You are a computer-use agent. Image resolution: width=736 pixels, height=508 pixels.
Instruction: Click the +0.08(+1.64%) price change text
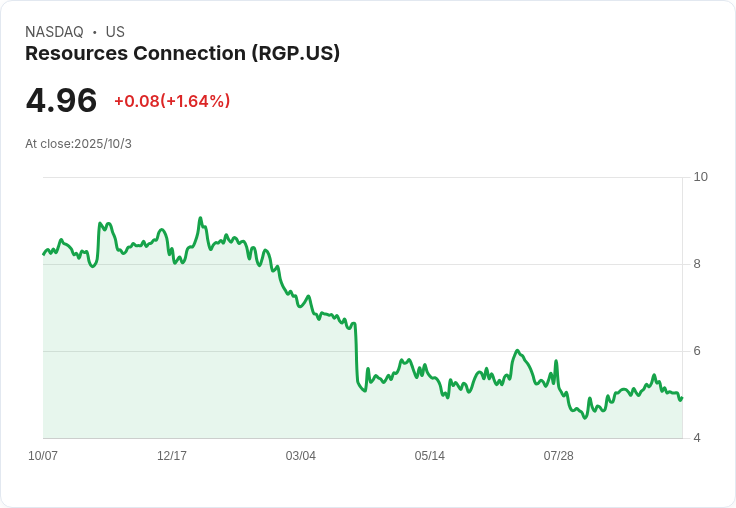[x=172, y=101]
